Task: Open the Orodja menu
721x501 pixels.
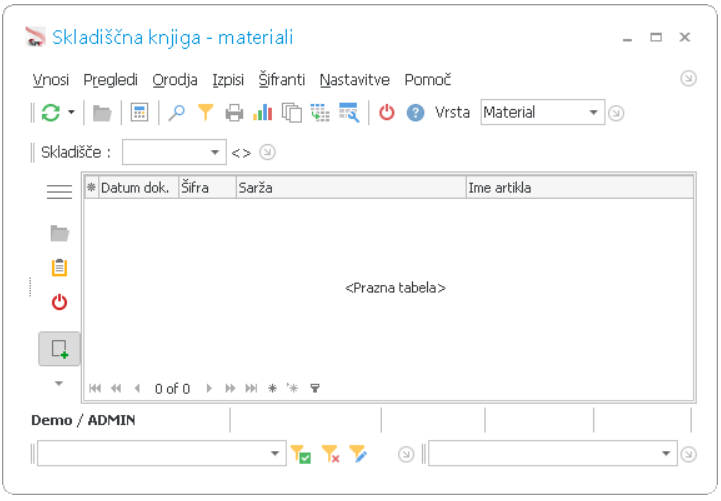Action: (x=175, y=80)
